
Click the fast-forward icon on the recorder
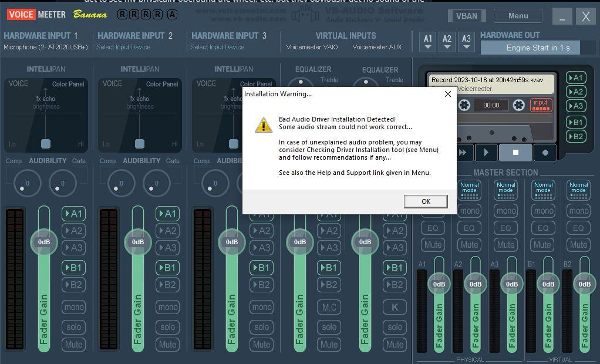463,152
